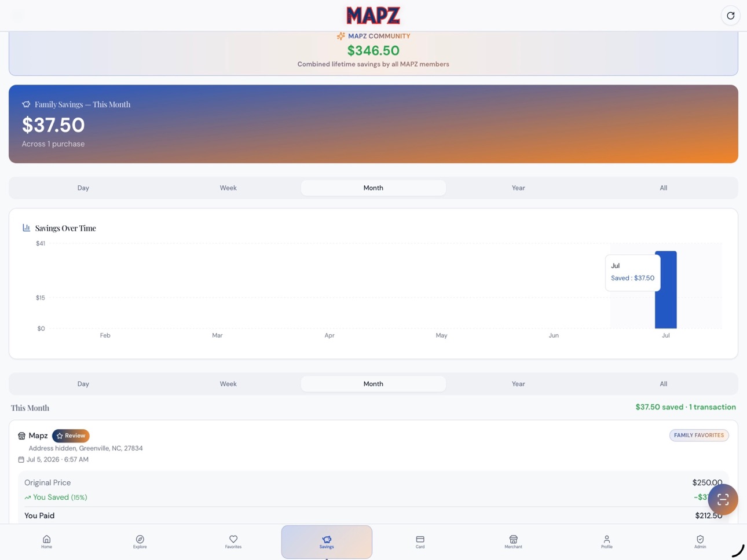Click the Family Favorites badge
747x560 pixels.
(x=699, y=435)
